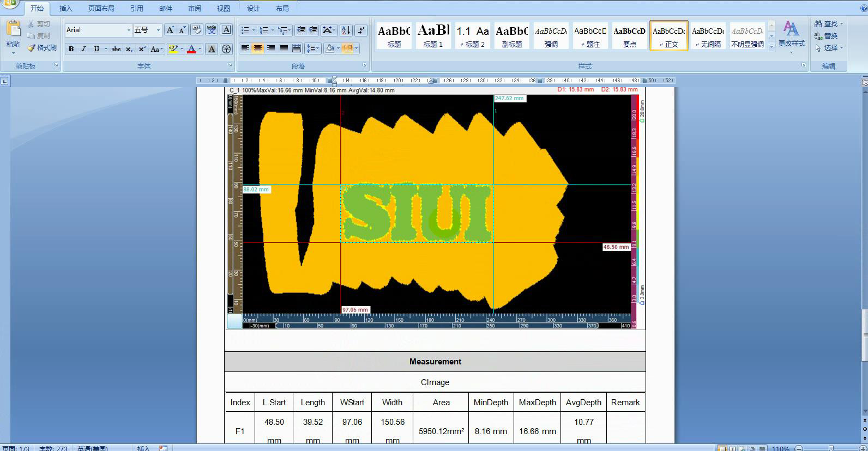Click the Cut (剪切) scissors icon
The width and height of the screenshot is (868, 451).
point(31,24)
